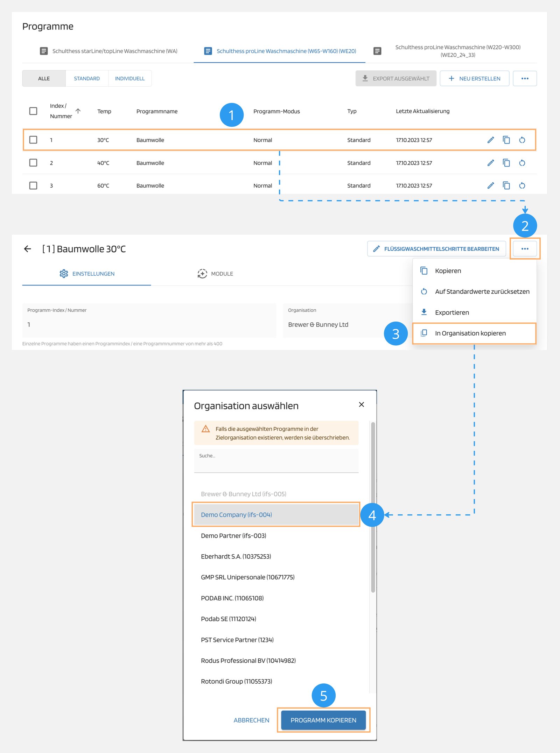Open the three-dot menu in the program detail header
The width and height of the screenshot is (560, 753).
[524, 249]
